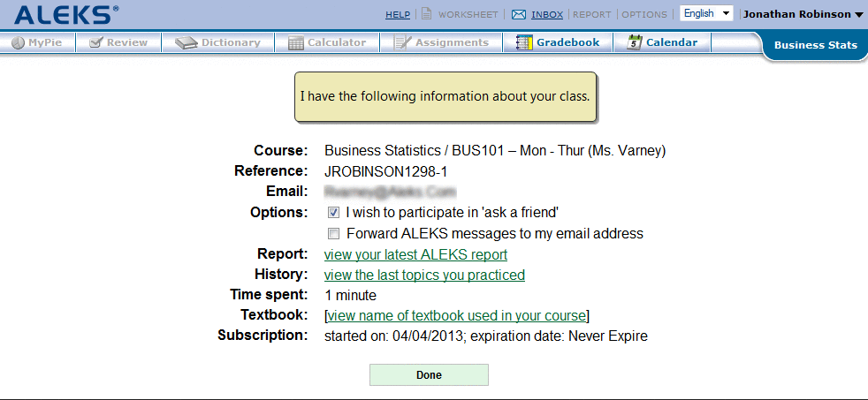Open 'view name of textbook' link
Screen dimensions: 868x400
457,315
